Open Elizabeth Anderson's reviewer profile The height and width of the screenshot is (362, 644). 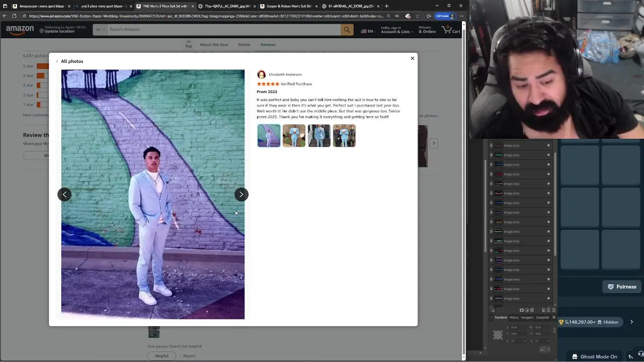pos(285,74)
